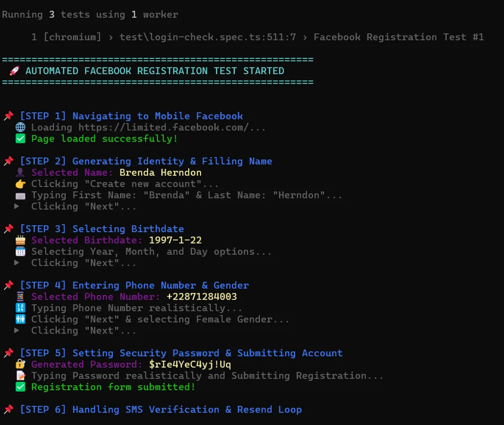Click the password value $rIe4YeC4yj!Uq
Image resolution: width=504 pixels, height=425 pixels.
point(190,364)
